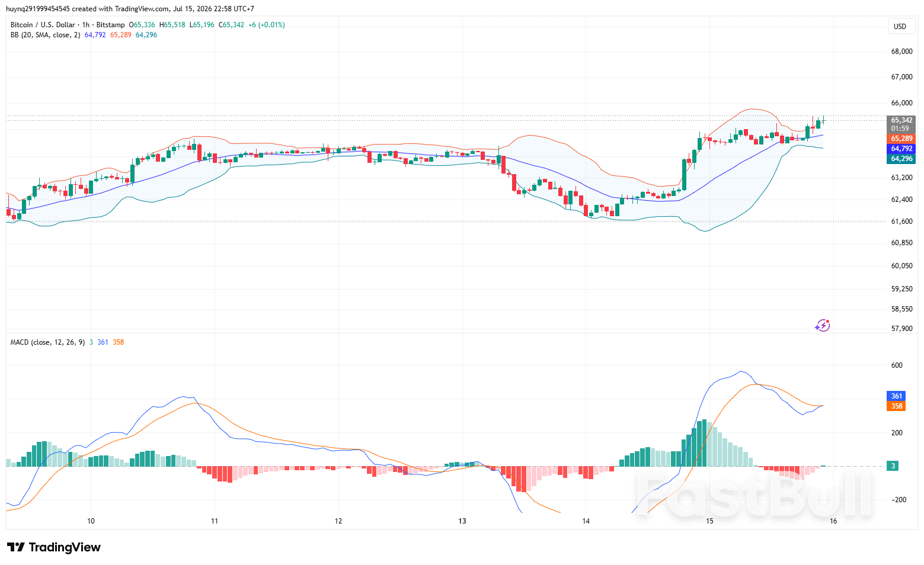Click the 68,000 price axis label
This screenshot has height=565, width=924.
tap(901, 52)
